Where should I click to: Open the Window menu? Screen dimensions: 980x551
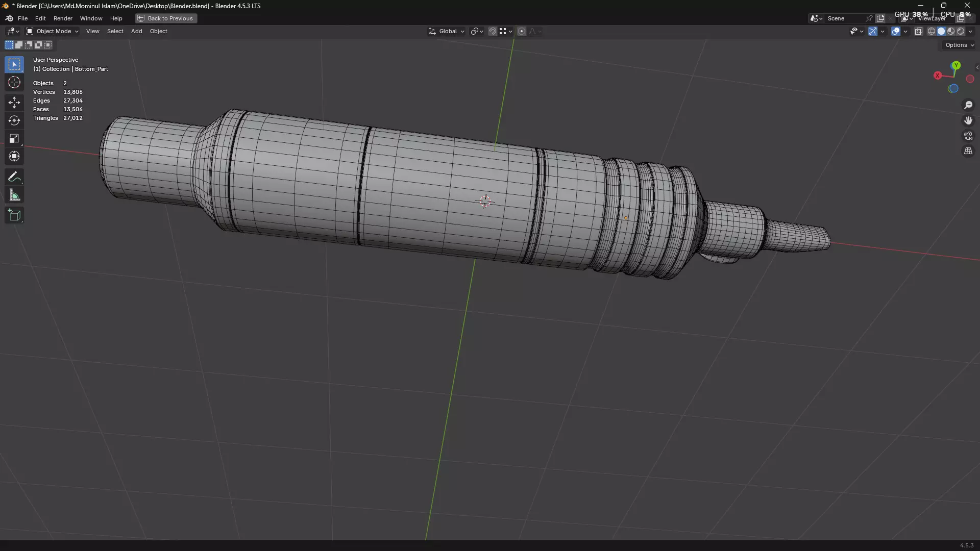pos(91,18)
